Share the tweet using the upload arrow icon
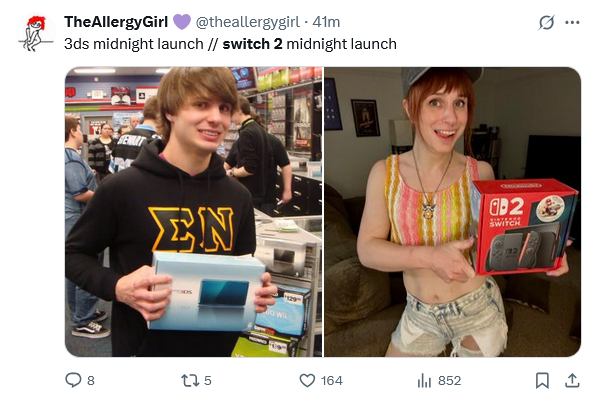This screenshot has width=598, height=402. (x=572, y=380)
